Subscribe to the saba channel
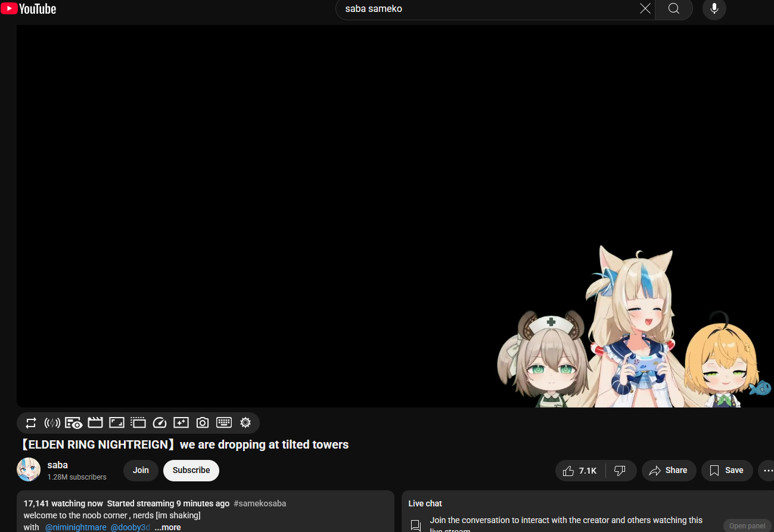774x532 pixels. pyautogui.click(x=191, y=470)
